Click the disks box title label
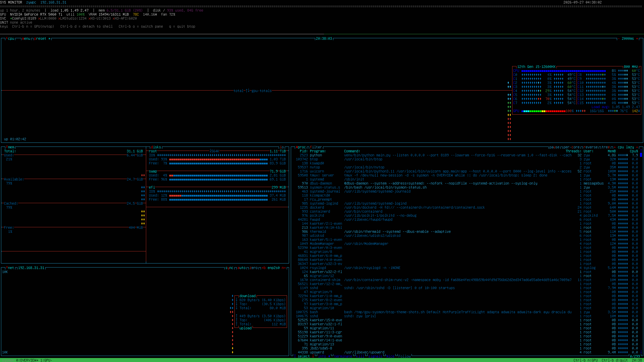644x362 pixels. click(156, 147)
